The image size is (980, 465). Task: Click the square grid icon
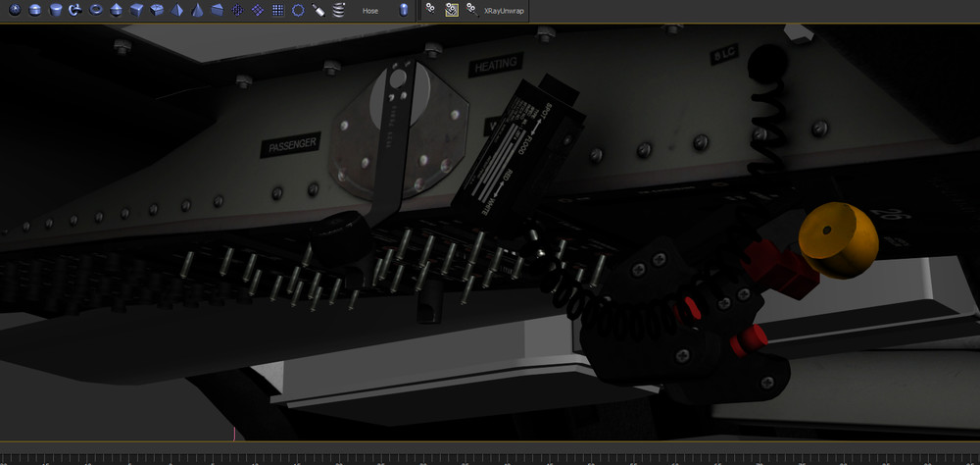pos(277,11)
